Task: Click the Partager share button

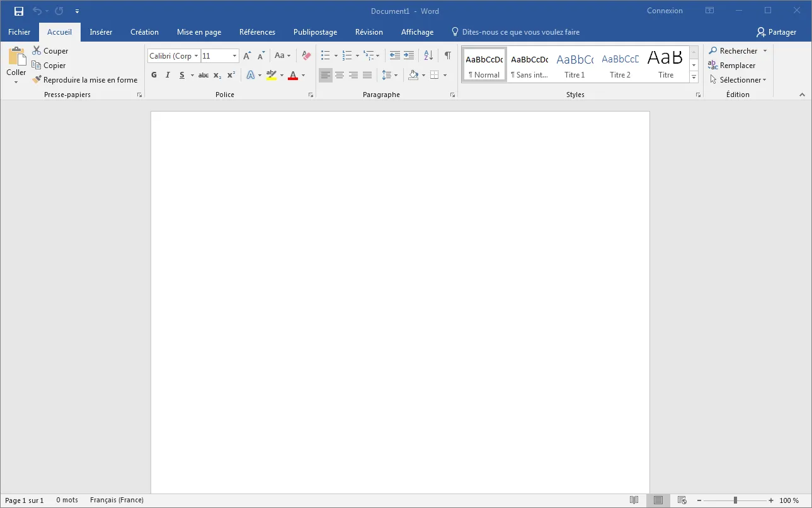Action: (777, 32)
